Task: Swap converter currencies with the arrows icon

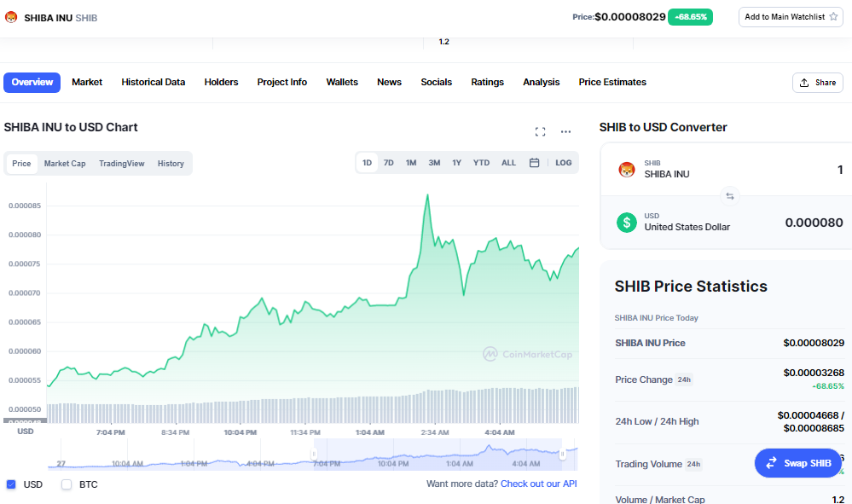Action: [730, 196]
